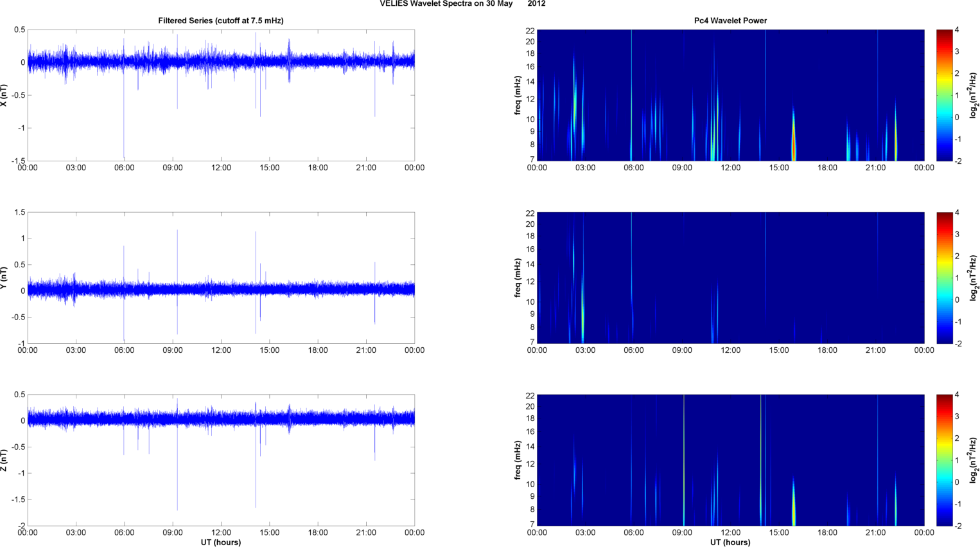Click "03:00" below the X time series
This screenshot has width=980, height=547.
click(76, 168)
